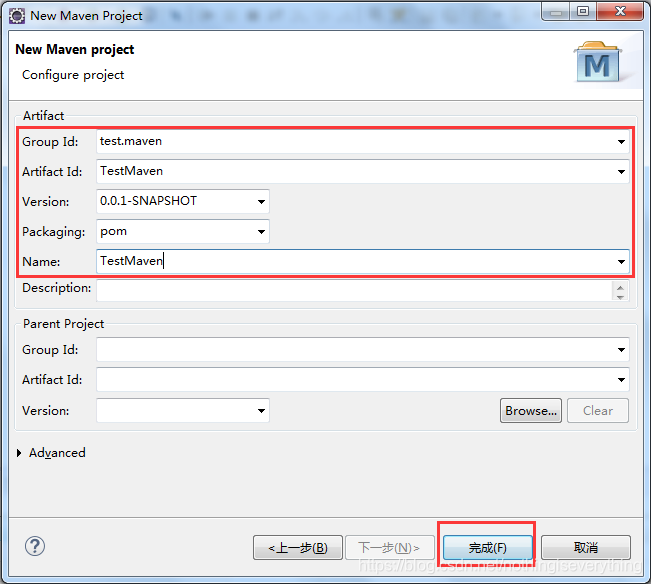Open the Packaging pom dropdown
Viewport: 651px width, 584px height.
261,232
